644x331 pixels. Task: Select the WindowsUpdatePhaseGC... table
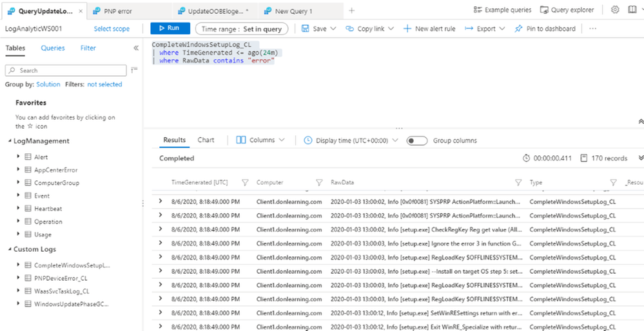pos(72,304)
